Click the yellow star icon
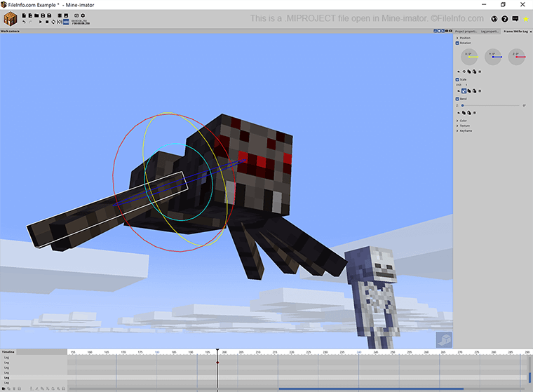This screenshot has height=392, width=533. pyautogui.click(x=525, y=19)
